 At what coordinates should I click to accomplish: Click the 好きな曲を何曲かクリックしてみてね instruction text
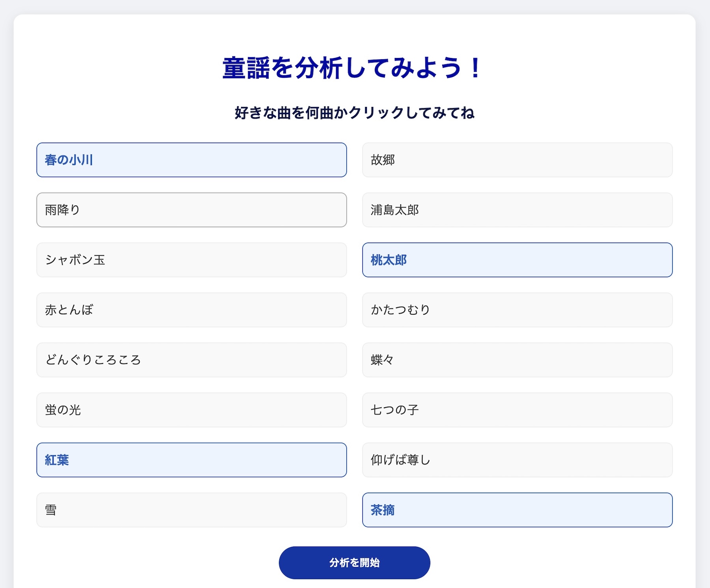click(x=354, y=113)
